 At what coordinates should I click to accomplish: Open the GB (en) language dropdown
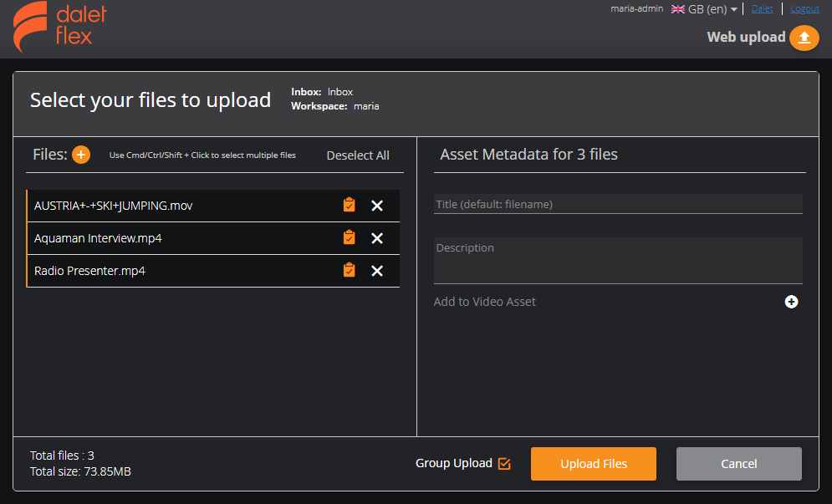click(x=703, y=8)
